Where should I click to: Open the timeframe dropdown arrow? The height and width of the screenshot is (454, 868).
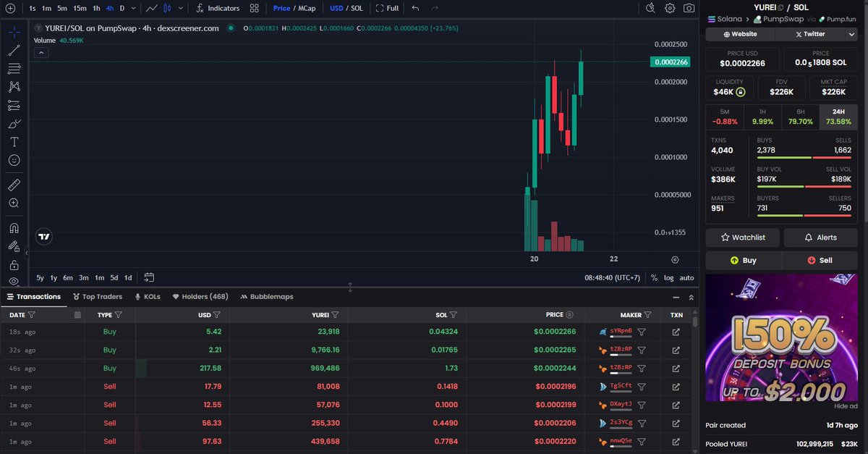tap(133, 8)
